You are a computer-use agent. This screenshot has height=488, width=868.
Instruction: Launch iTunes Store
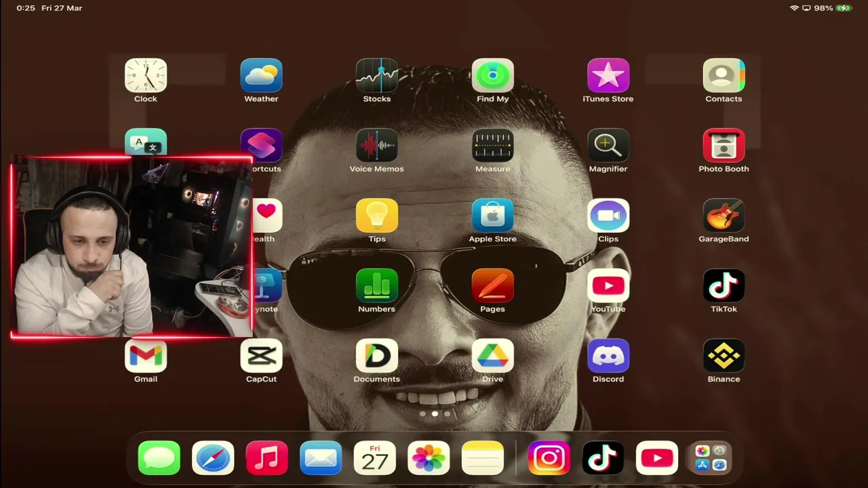click(x=608, y=75)
